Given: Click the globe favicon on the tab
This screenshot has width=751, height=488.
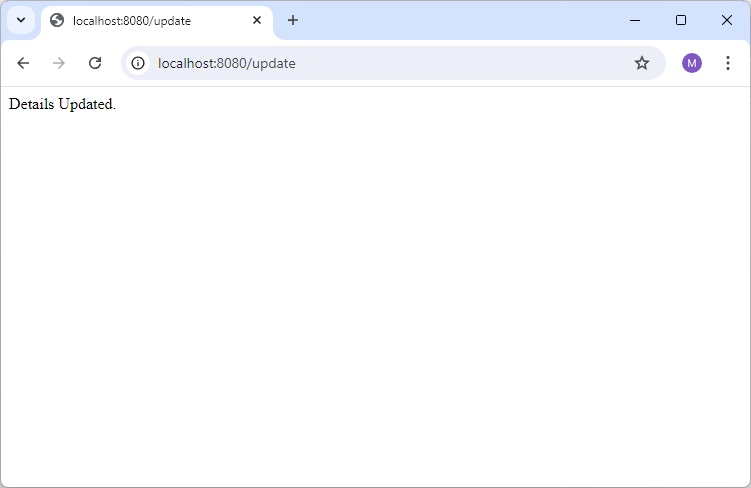Looking at the screenshot, I should coord(57,20).
